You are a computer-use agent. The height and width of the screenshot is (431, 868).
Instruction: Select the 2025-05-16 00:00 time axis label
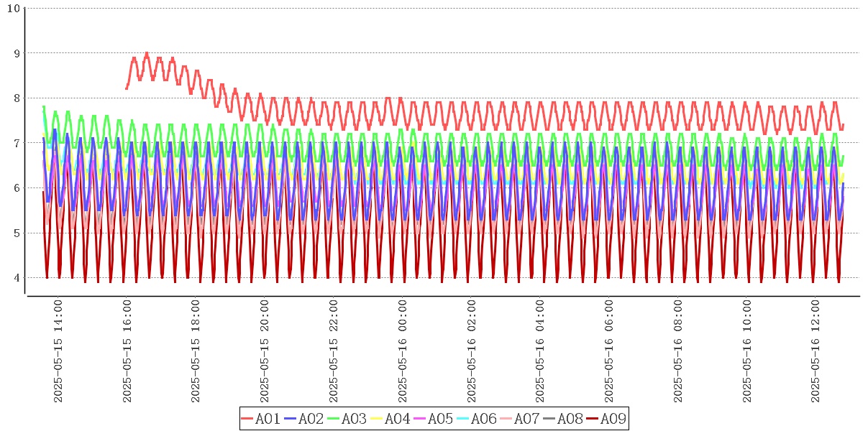click(x=403, y=352)
